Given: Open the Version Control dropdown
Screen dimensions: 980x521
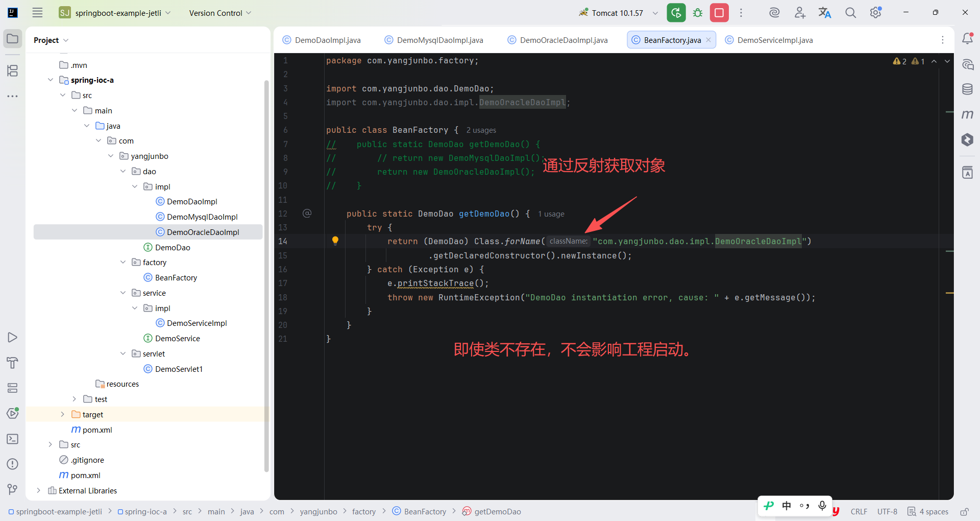Looking at the screenshot, I should click(220, 13).
